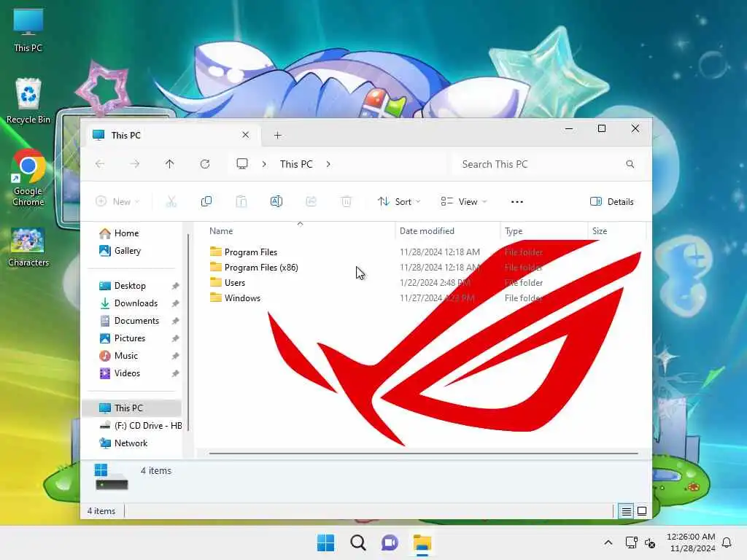Viewport: 747px width, 560px height.
Task: Click the pin next to Pictures
Action: [175, 338]
